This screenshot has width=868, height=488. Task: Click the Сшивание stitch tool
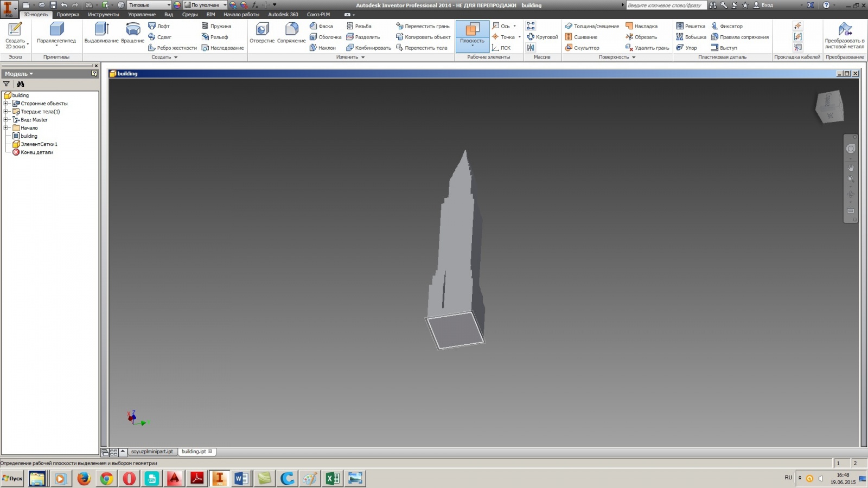click(x=581, y=37)
